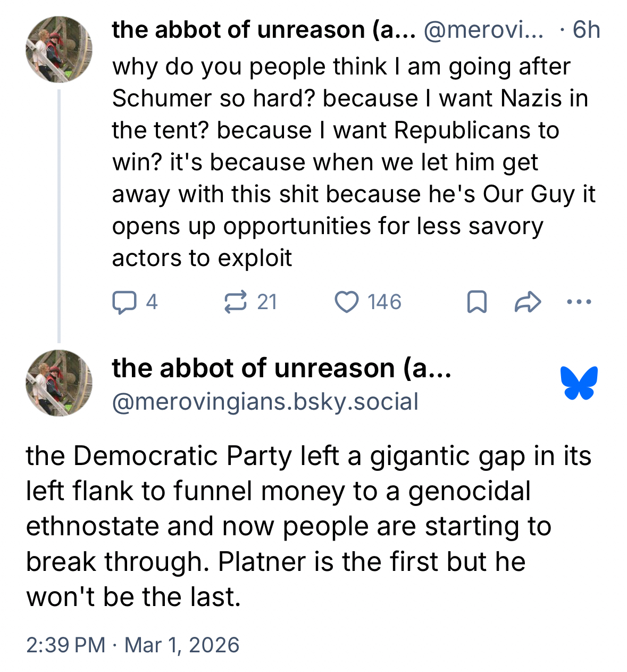This screenshot has width=627, height=672.
Task: Bookmark the Schumer post
Action: (x=476, y=302)
